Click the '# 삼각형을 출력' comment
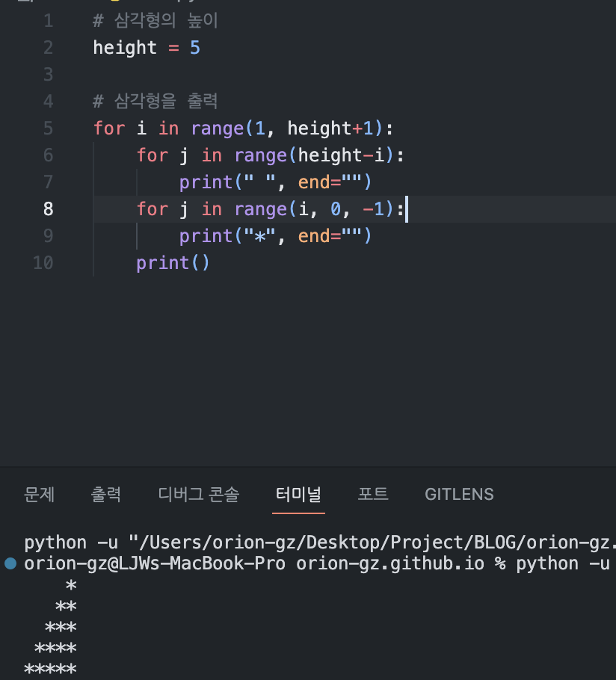 (155, 102)
